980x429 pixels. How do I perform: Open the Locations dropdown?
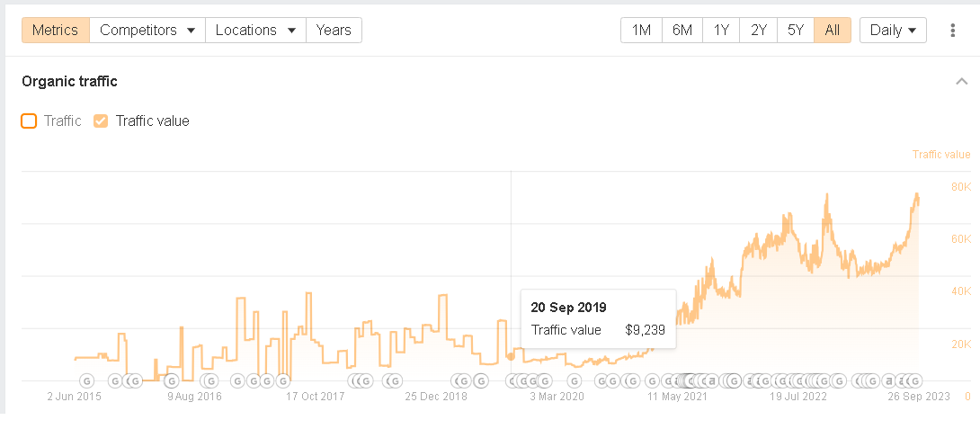tap(255, 30)
